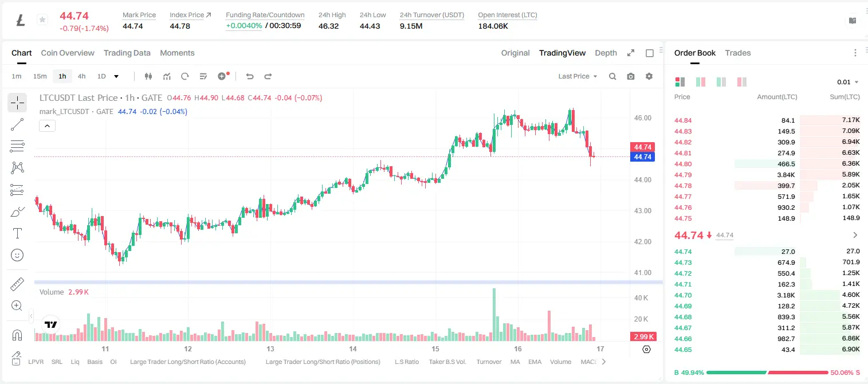Open chart settings gear icon
Screen dimensions: 868x384
(649, 76)
